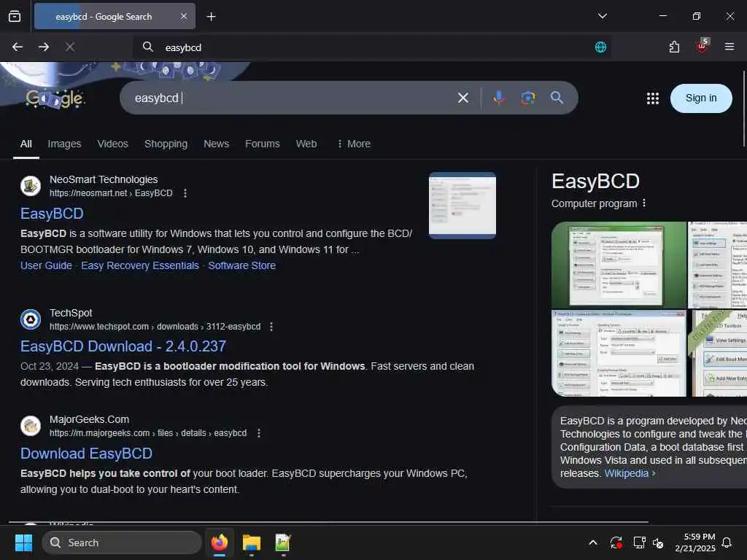Open Google apps grid
This screenshot has height=560, width=747.
tap(653, 98)
